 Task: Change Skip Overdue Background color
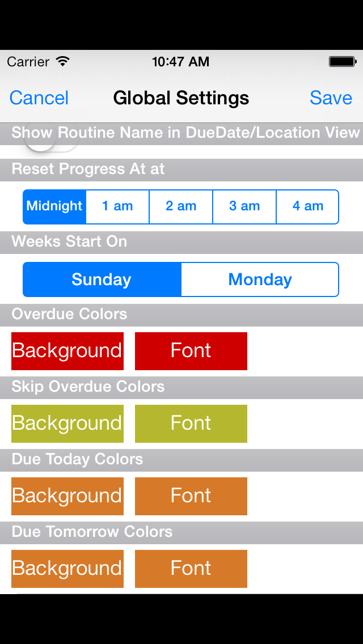pos(67,423)
